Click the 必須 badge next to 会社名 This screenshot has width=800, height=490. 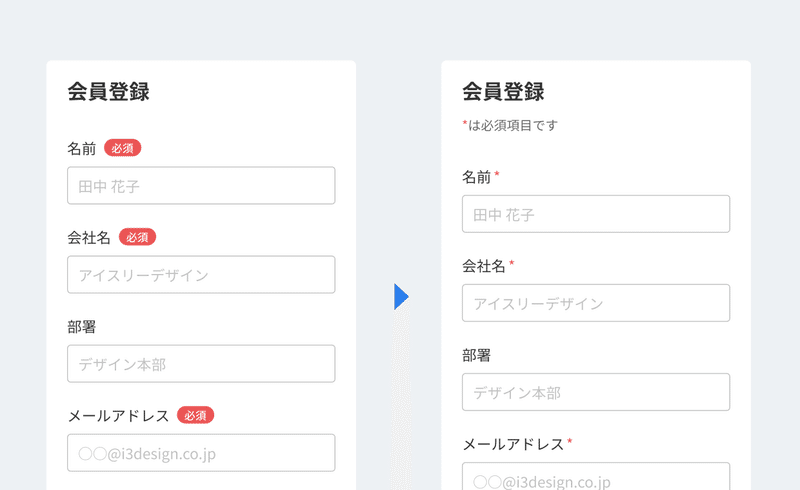(137, 237)
